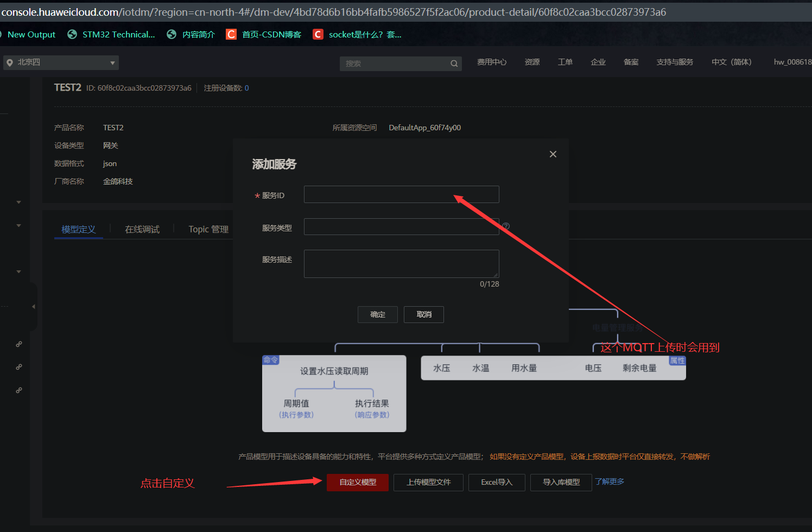Viewport: 812px width, 532px height.
Task: Open the 企业 menu item
Action: click(598, 62)
